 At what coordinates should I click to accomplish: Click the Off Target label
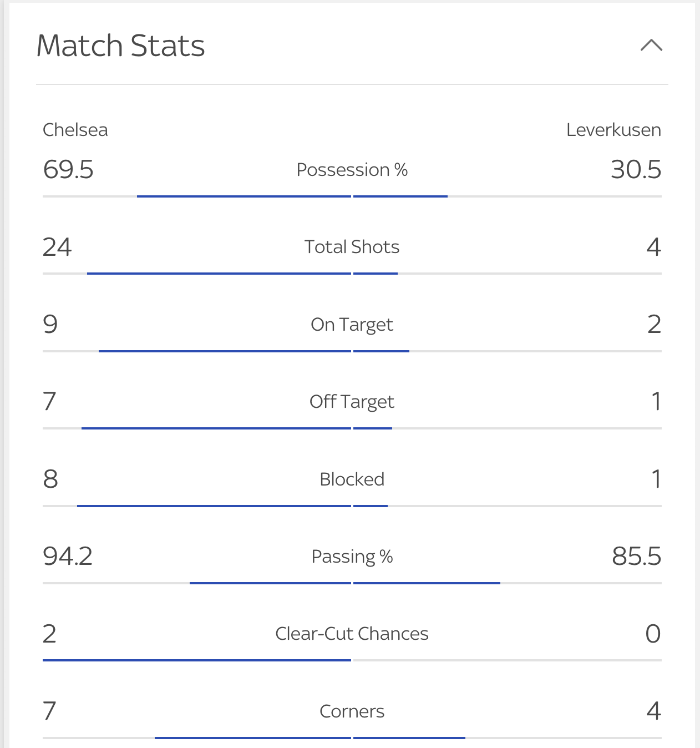[x=352, y=401]
